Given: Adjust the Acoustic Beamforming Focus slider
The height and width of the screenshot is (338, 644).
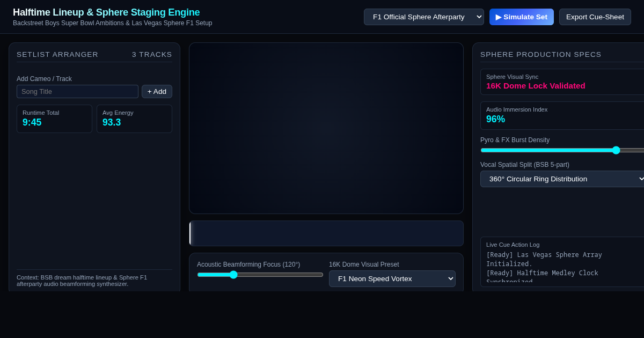Looking at the screenshot, I should pos(260,275).
